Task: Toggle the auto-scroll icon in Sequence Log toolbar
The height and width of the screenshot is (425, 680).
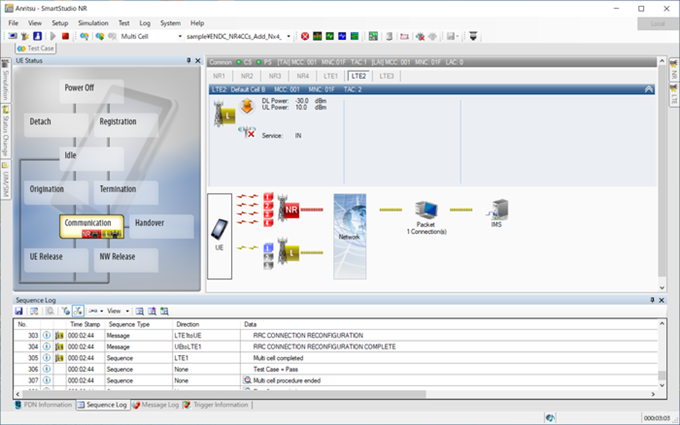Action: [x=78, y=311]
